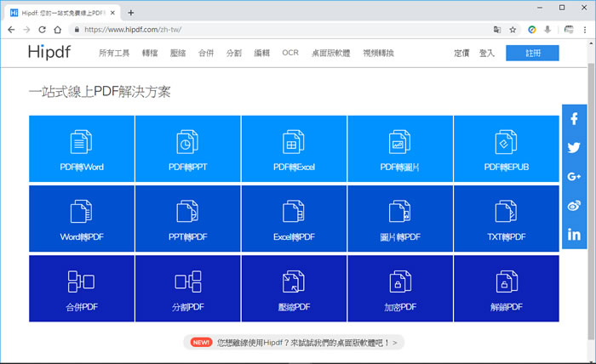Share on Facebook from the side bar
The image size is (596, 364).
[x=574, y=119]
